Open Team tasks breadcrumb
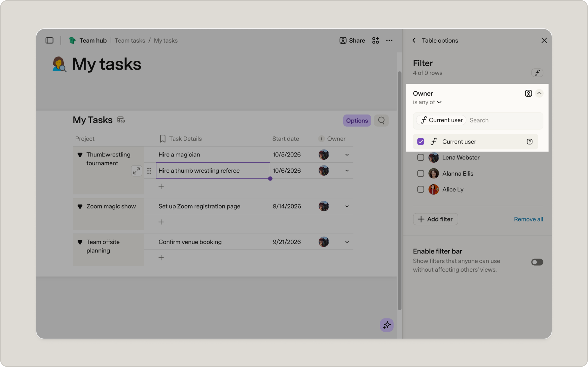The width and height of the screenshot is (588, 367). coord(130,41)
